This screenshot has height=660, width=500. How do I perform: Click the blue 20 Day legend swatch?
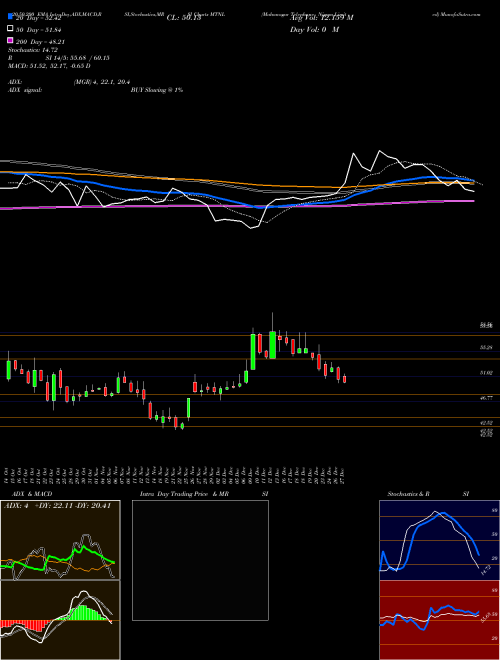pyautogui.click(x=10, y=17)
